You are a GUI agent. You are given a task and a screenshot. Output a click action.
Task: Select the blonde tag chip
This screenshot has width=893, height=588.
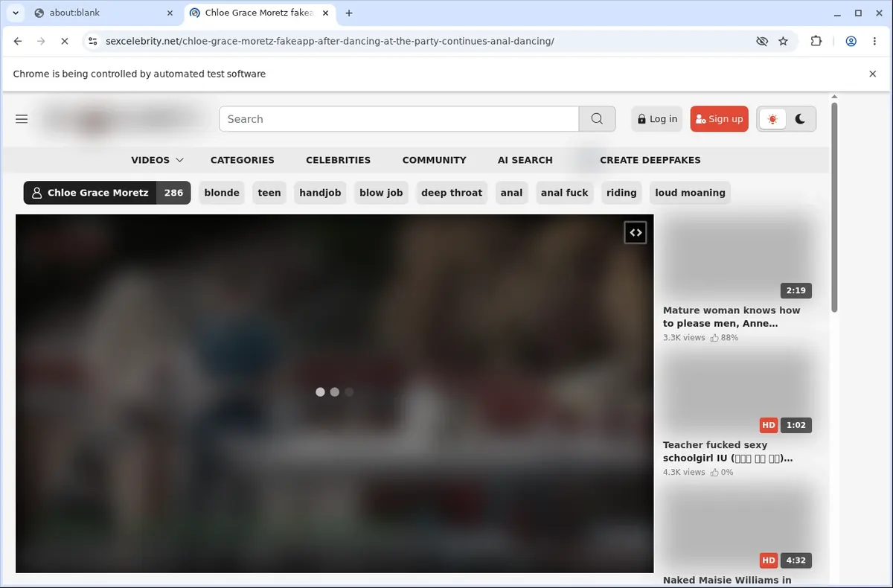pos(222,193)
